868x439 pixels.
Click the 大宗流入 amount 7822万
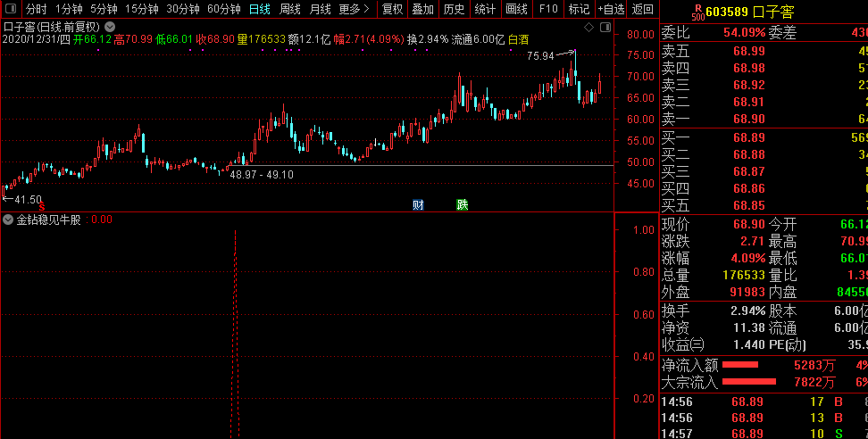coord(814,382)
